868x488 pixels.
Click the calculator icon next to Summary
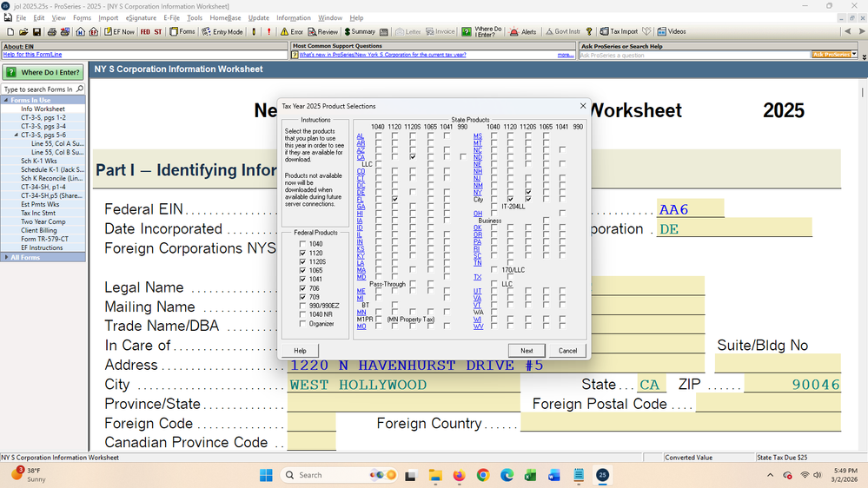click(x=384, y=31)
